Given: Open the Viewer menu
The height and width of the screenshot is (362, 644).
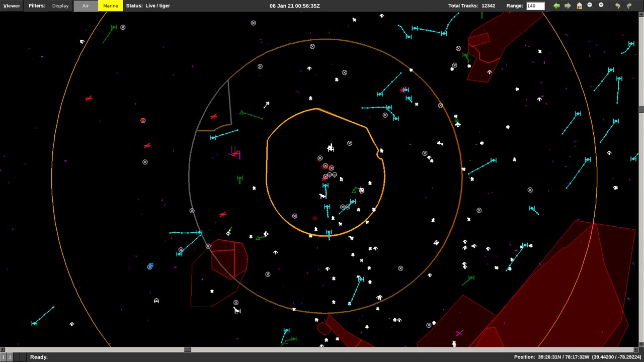Looking at the screenshot, I should click(x=12, y=6).
